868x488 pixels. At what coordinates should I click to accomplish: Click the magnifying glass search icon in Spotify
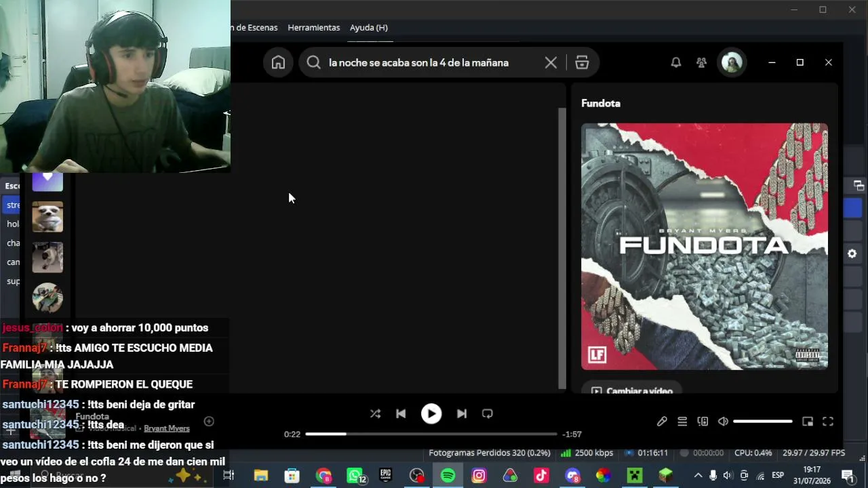pyautogui.click(x=313, y=62)
